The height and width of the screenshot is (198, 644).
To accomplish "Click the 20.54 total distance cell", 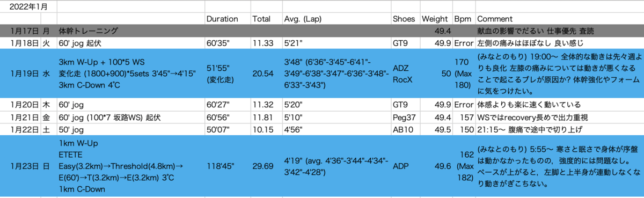I will click(266, 74).
